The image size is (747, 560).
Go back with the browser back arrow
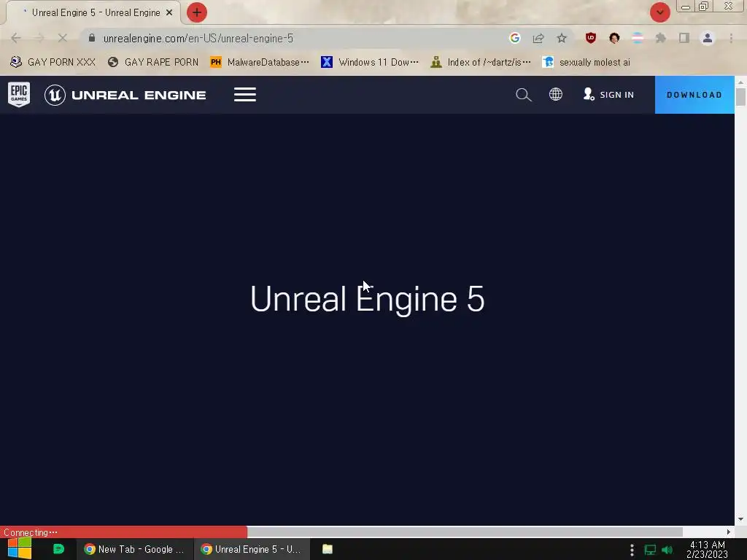(16, 38)
